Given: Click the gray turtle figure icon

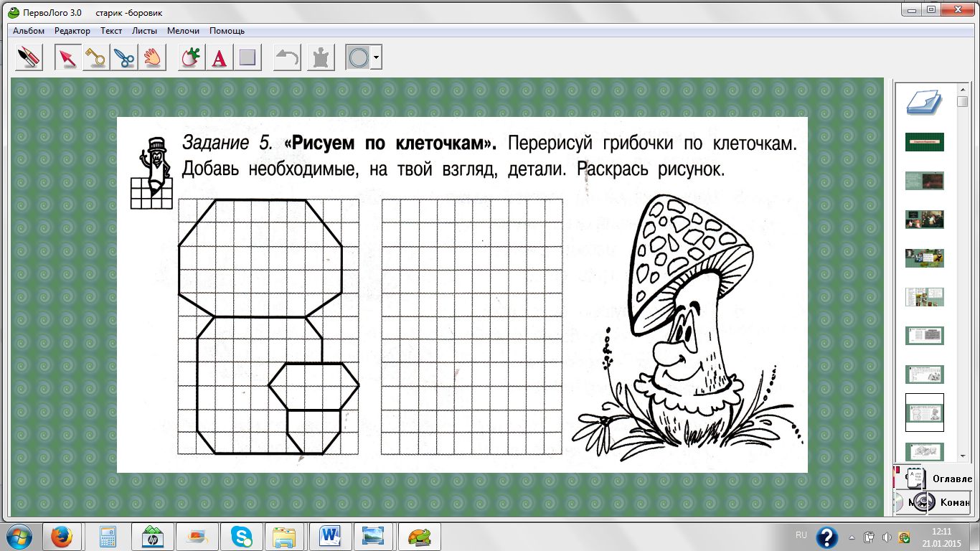Looking at the screenshot, I should pos(321,57).
